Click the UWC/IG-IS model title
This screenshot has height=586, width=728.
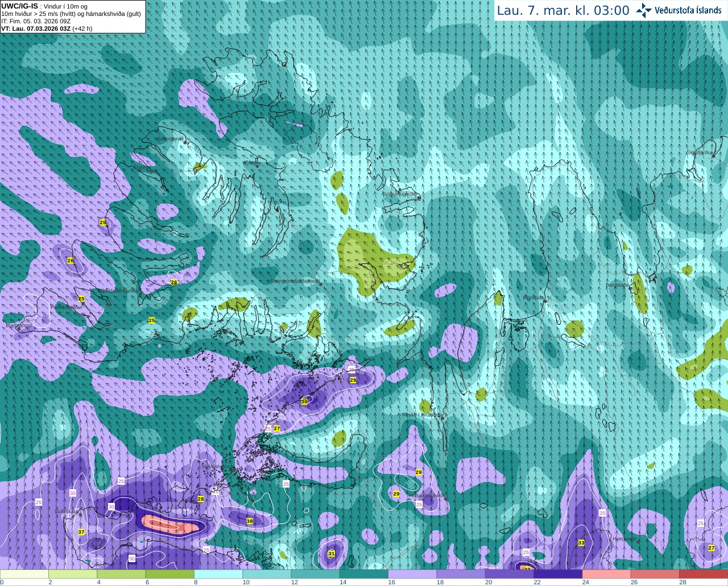point(19,6)
